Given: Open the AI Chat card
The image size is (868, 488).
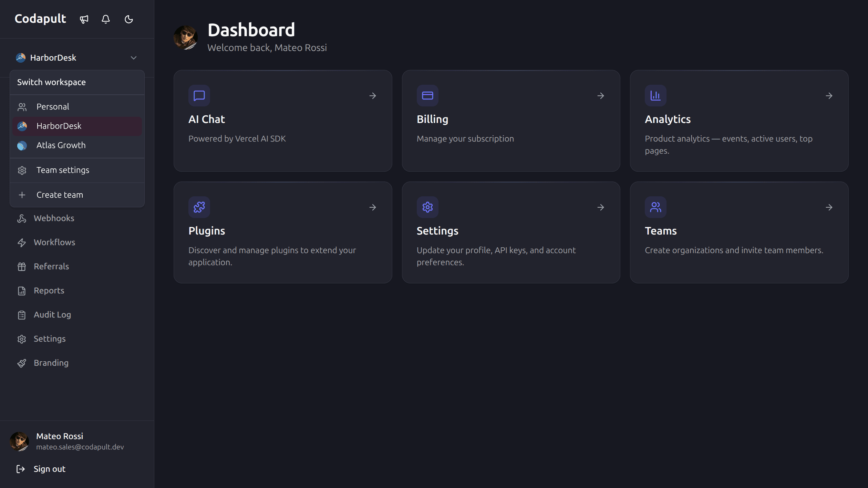Looking at the screenshot, I should [x=283, y=121].
